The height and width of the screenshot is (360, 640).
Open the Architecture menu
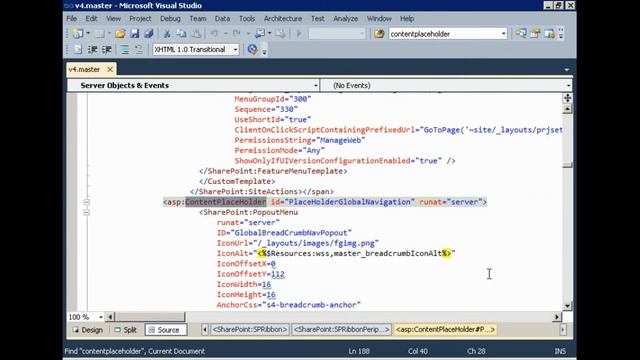pyautogui.click(x=283, y=19)
